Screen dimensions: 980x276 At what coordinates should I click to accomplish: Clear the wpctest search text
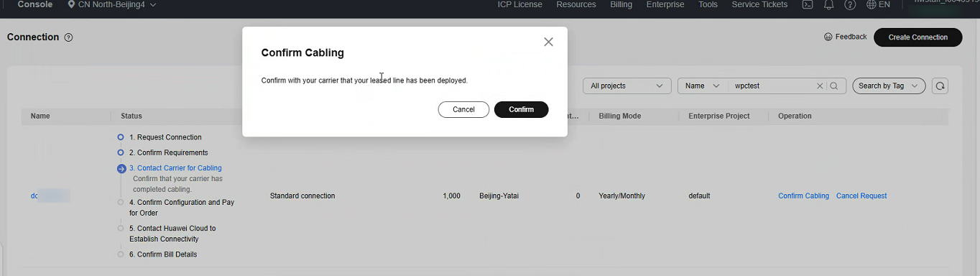[x=820, y=86]
